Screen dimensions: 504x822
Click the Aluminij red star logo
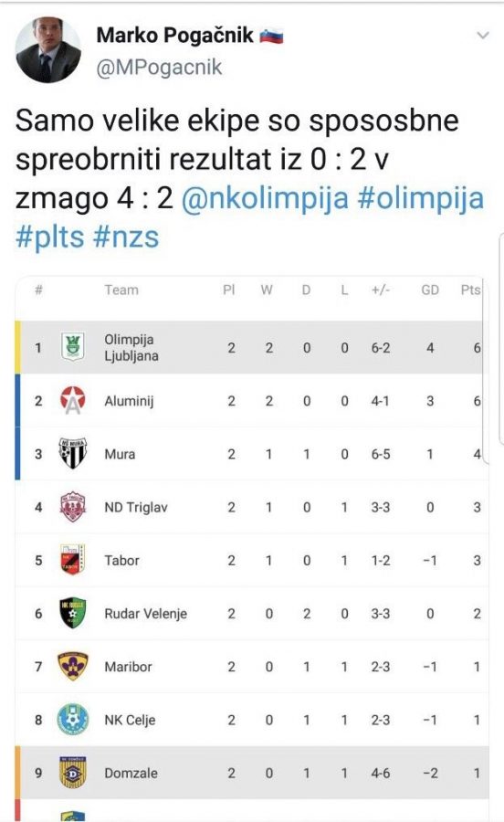click(72, 400)
